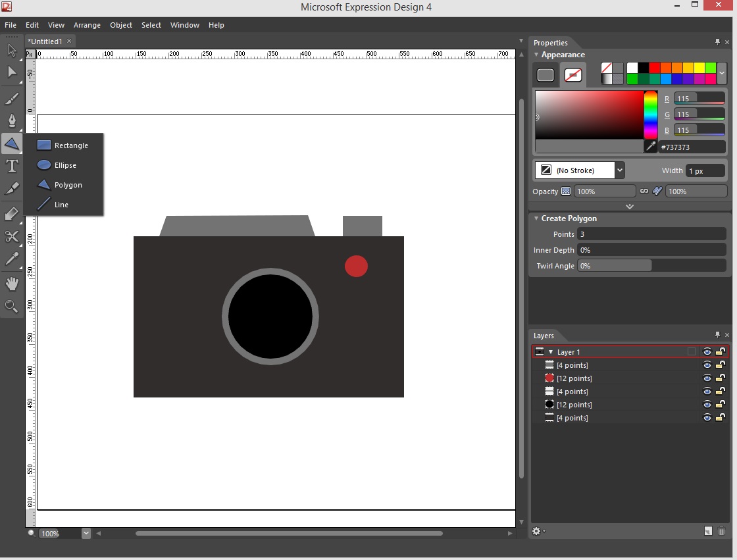Select the Pan hand tool
The height and width of the screenshot is (560, 737).
pos(12,284)
